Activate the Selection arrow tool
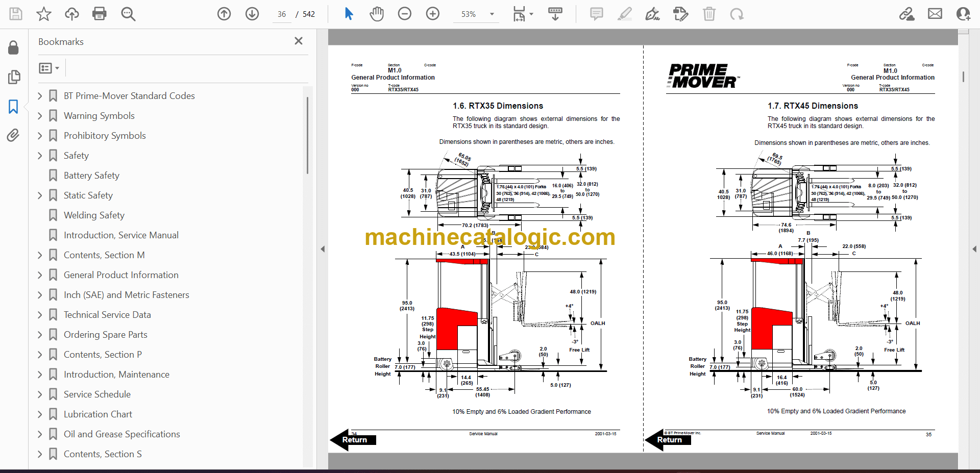Image resolution: width=980 pixels, height=473 pixels. point(349,14)
